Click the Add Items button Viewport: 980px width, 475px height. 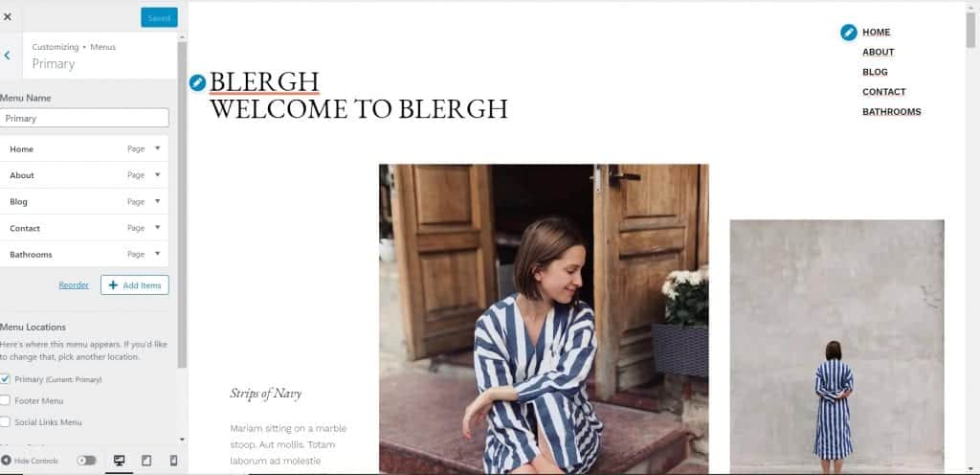(x=134, y=285)
